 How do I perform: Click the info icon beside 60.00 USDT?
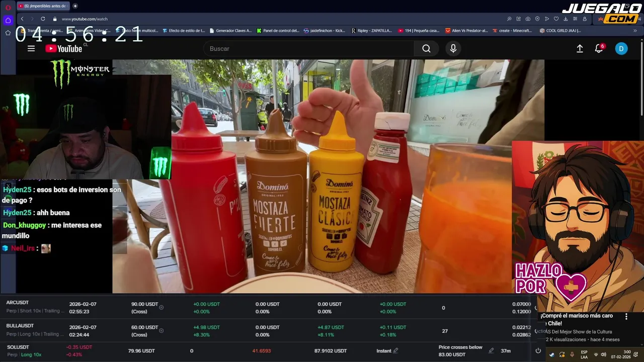[161, 330]
